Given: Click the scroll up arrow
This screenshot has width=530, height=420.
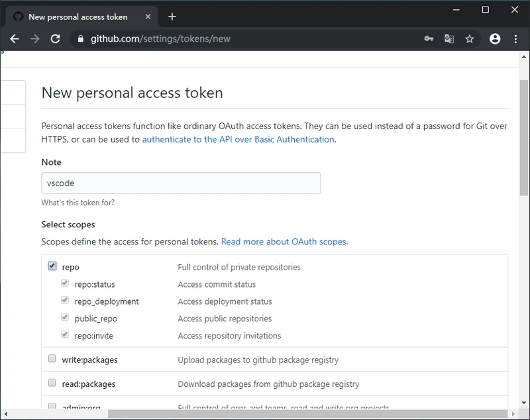Looking at the screenshot, I should click(524, 57).
